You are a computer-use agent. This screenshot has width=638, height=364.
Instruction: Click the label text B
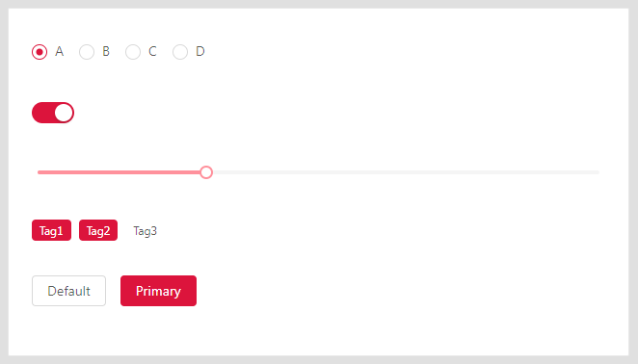106,52
